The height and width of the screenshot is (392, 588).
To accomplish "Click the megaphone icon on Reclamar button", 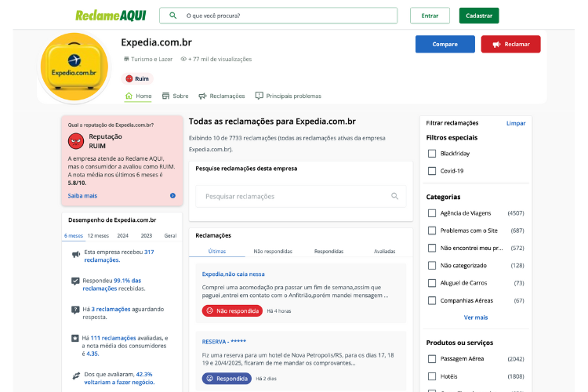I will pyautogui.click(x=496, y=44).
